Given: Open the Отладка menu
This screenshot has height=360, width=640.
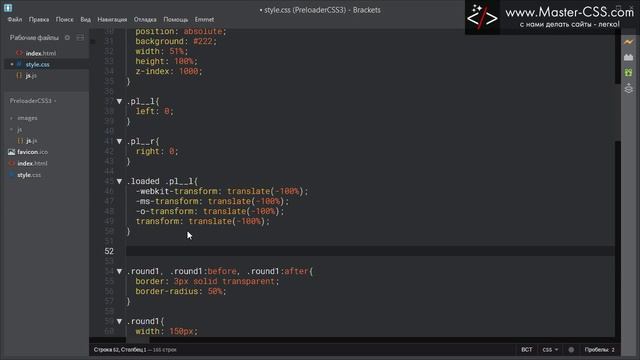Looking at the screenshot, I should 145,19.
